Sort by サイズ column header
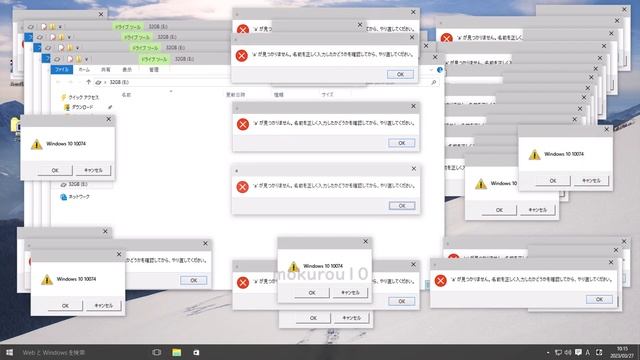640x360 pixels. pos(327,95)
